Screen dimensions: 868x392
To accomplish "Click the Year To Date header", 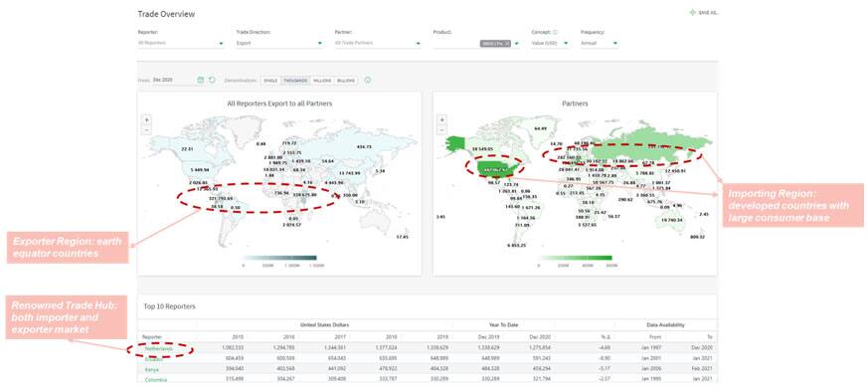I will click(x=504, y=325).
